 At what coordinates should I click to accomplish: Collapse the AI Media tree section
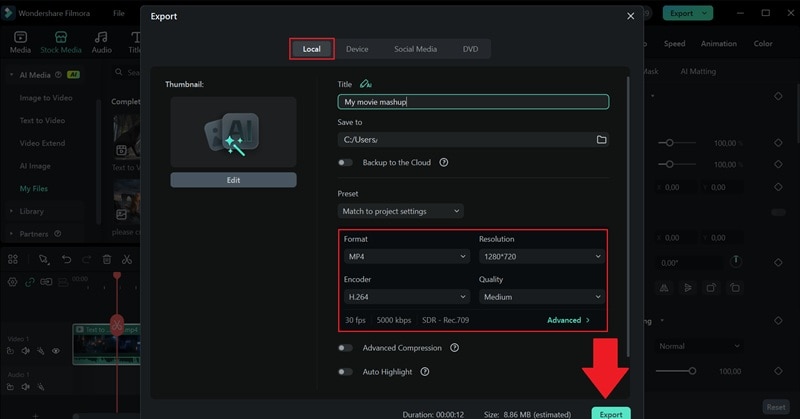[x=11, y=75]
